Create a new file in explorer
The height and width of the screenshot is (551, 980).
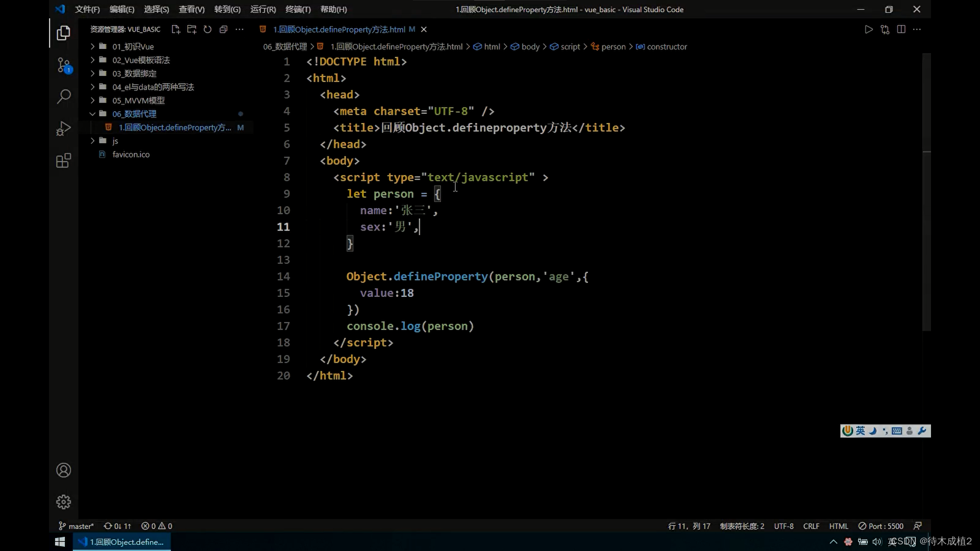(x=176, y=30)
